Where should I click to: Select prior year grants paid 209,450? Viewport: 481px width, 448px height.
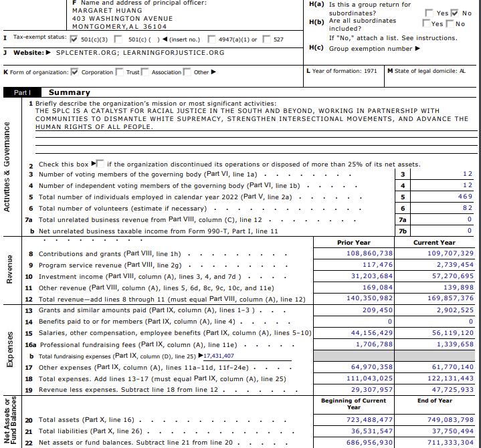tap(377, 310)
